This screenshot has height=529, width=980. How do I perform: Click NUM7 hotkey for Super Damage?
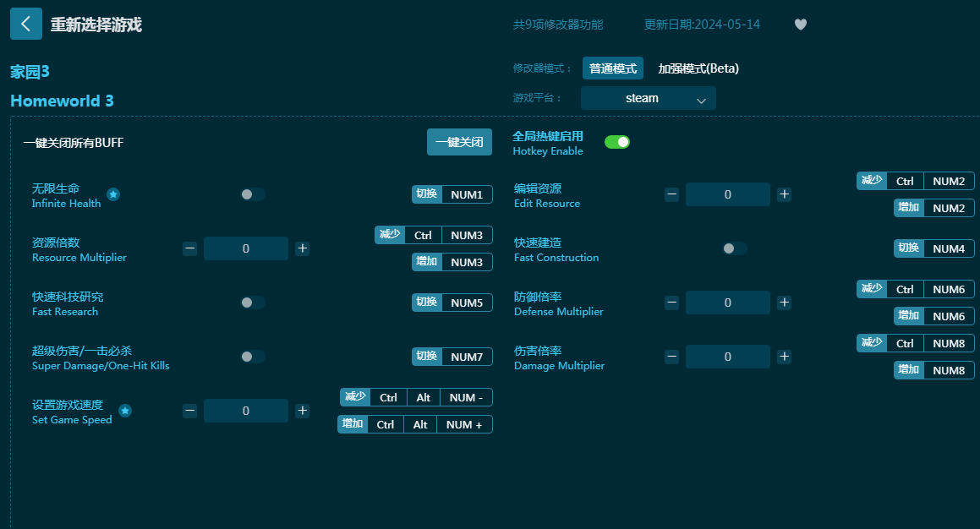(452, 357)
